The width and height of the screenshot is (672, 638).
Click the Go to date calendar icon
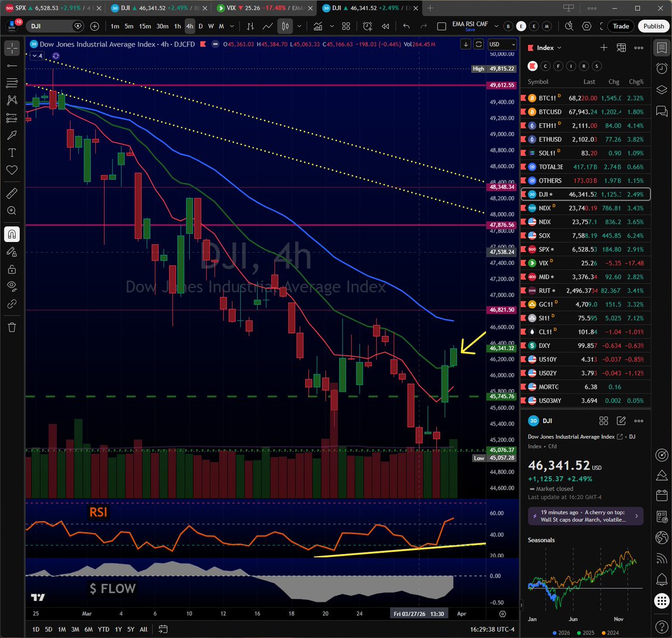pyautogui.click(x=163, y=629)
